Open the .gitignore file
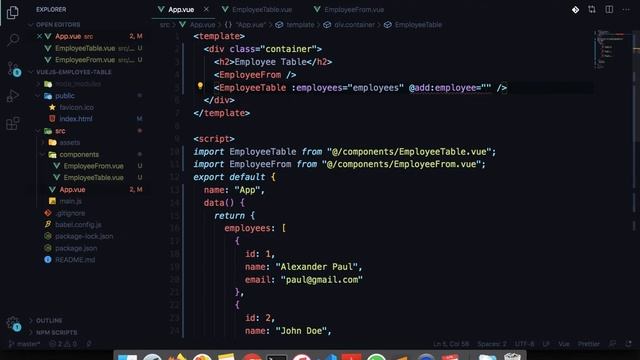 click(x=70, y=213)
